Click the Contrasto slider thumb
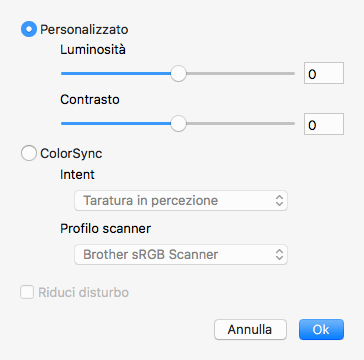This screenshot has height=360, width=364. pyautogui.click(x=178, y=124)
